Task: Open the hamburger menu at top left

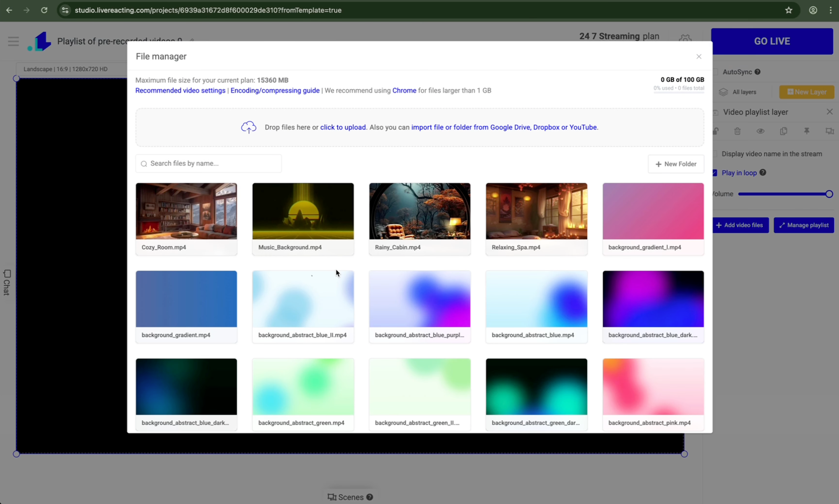Action: (13, 41)
